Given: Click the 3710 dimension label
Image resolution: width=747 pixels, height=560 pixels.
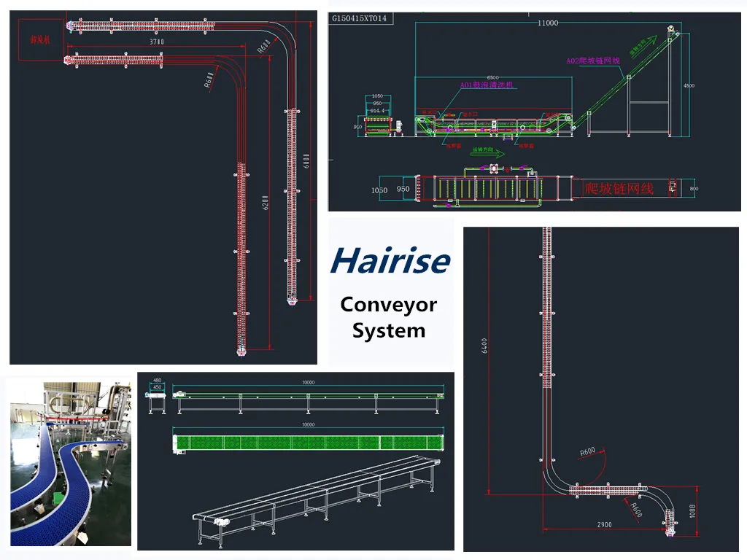Looking at the screenshot, I should click(156, 42).
